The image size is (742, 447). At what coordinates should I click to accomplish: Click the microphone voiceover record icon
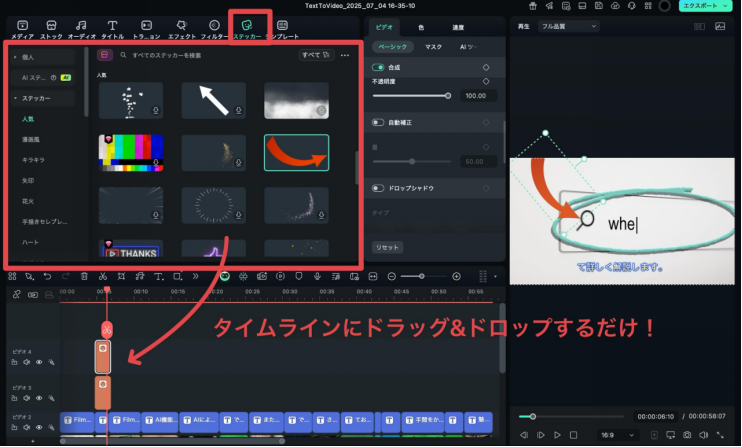pyautogui.click(x=317, y=276)
